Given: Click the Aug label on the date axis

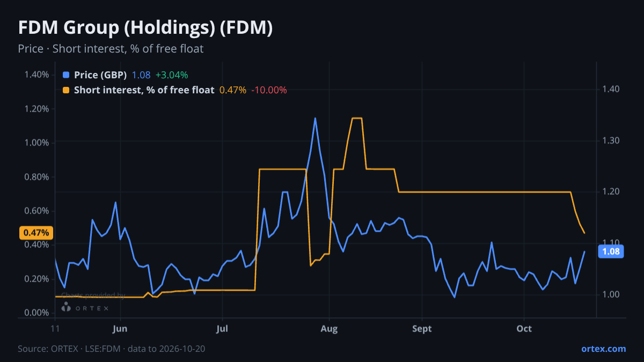Looking at the screenshot, I should [x=329, y=328].
